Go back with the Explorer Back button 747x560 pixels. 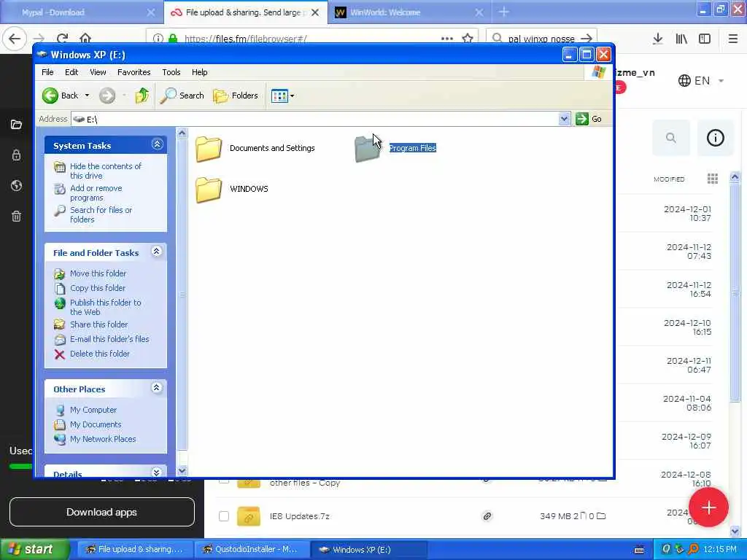tap(60, 96)
